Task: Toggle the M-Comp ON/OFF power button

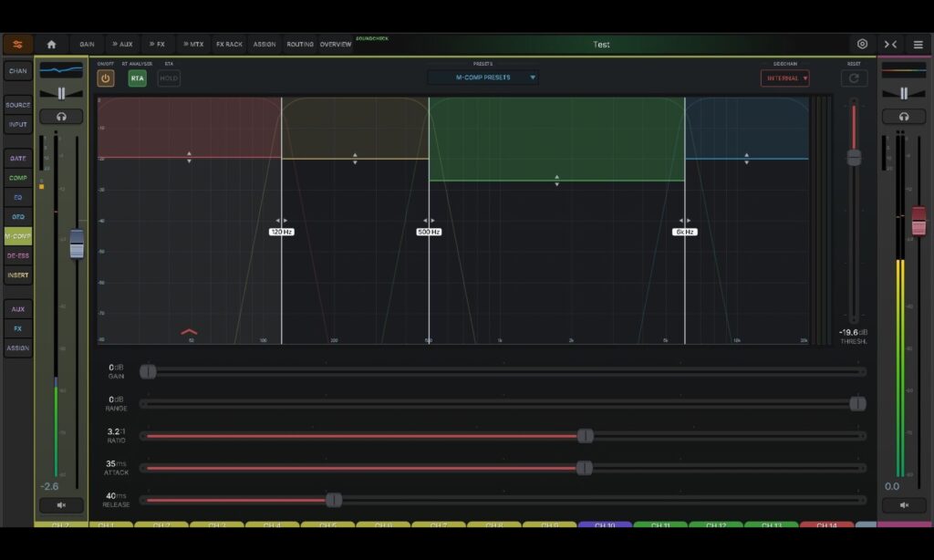Action: click(x=106, y=78)
